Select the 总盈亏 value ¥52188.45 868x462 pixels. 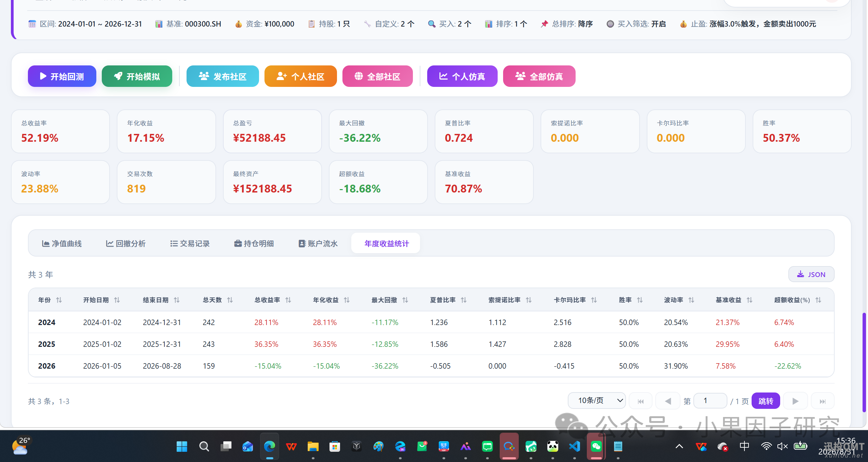(259, 138)
